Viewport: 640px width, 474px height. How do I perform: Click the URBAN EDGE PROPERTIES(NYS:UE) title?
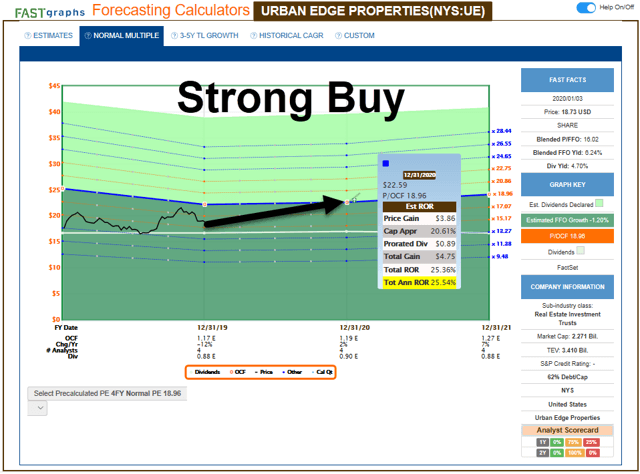pyautogui.click(x=373, y=11)
